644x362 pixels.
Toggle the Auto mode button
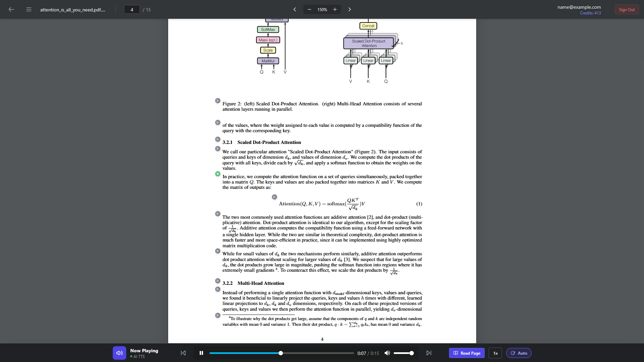pos(519,353)
